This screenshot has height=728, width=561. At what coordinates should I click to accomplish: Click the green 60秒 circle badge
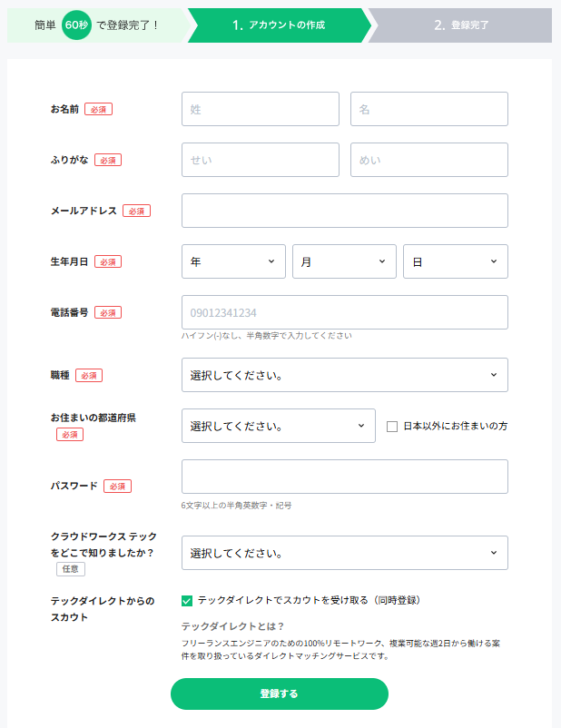click(x=77, y=25)
